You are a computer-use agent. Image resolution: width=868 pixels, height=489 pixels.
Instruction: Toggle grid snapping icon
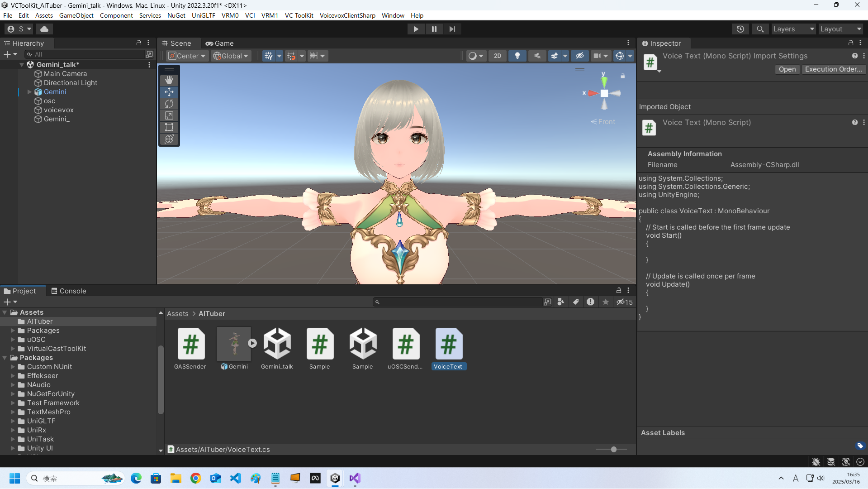pyautogui.click(x=291, y=56)
